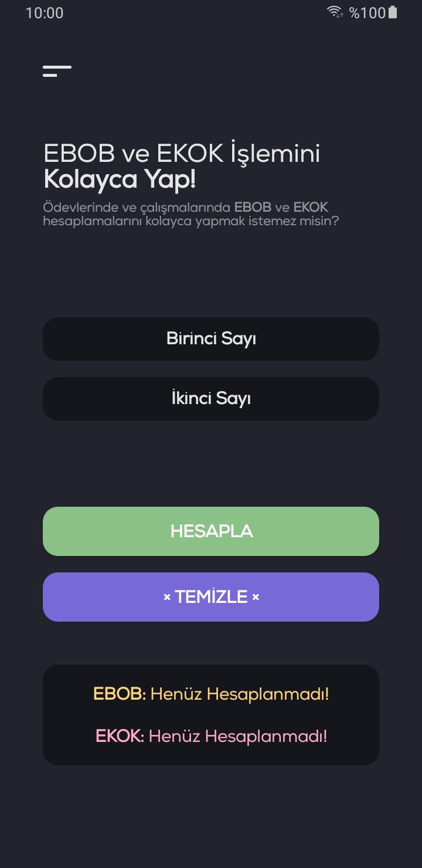
Task: Tap the dark results panel background
Action: coord(211,715)
